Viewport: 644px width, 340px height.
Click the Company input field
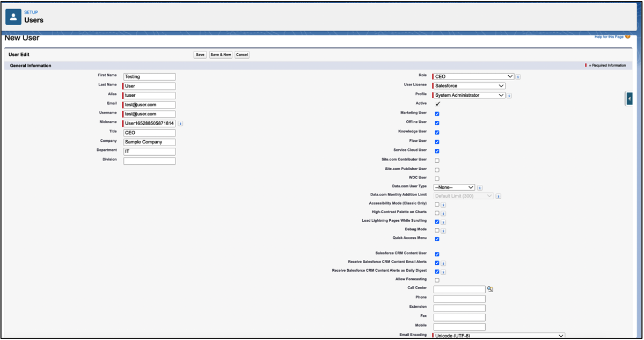149,142
